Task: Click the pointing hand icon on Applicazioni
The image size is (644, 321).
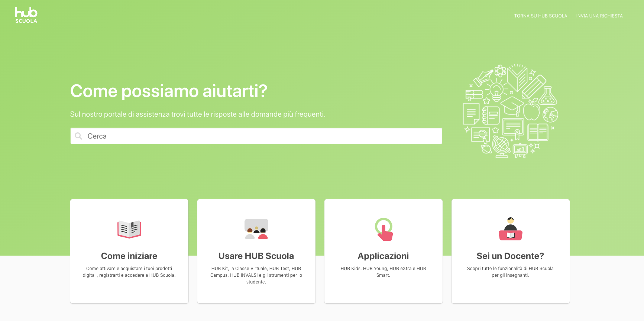Action: [x=384, y=229]
